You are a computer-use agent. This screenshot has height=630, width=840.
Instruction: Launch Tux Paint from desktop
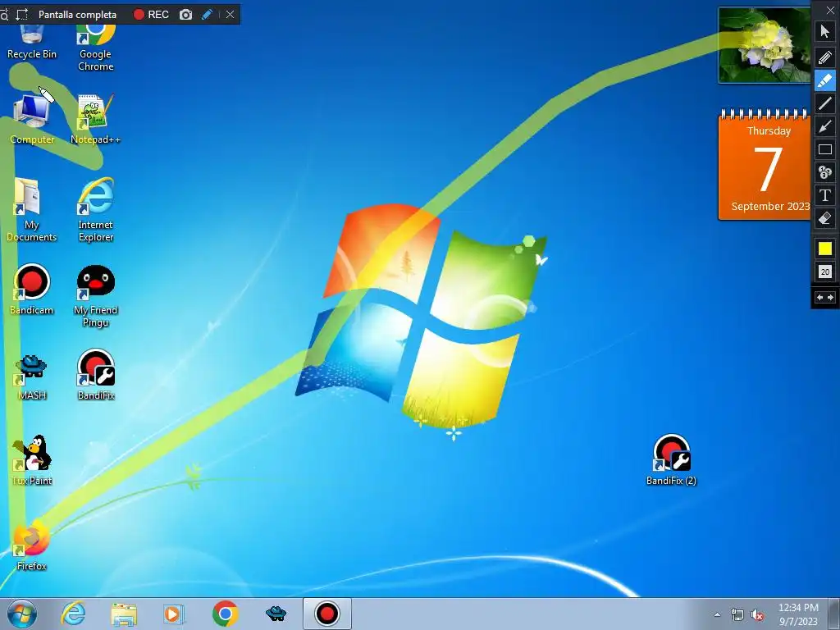point(32,460)
